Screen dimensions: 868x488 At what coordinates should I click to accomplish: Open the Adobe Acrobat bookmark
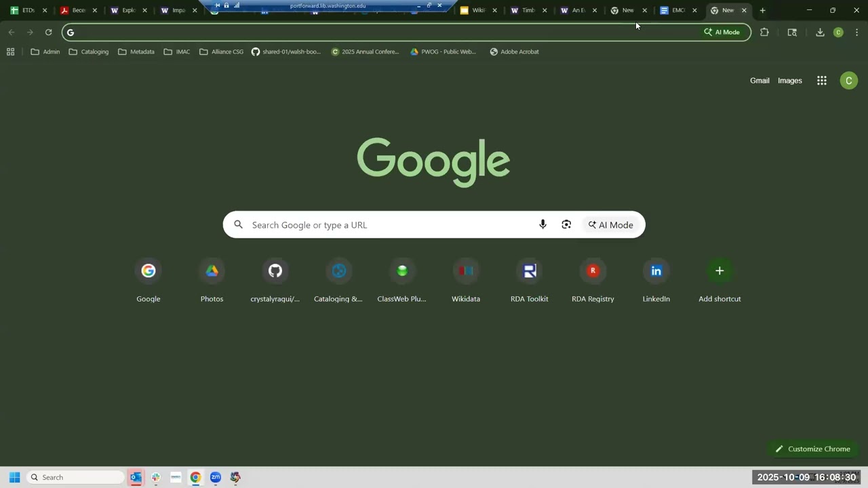(x=515, y=52)
